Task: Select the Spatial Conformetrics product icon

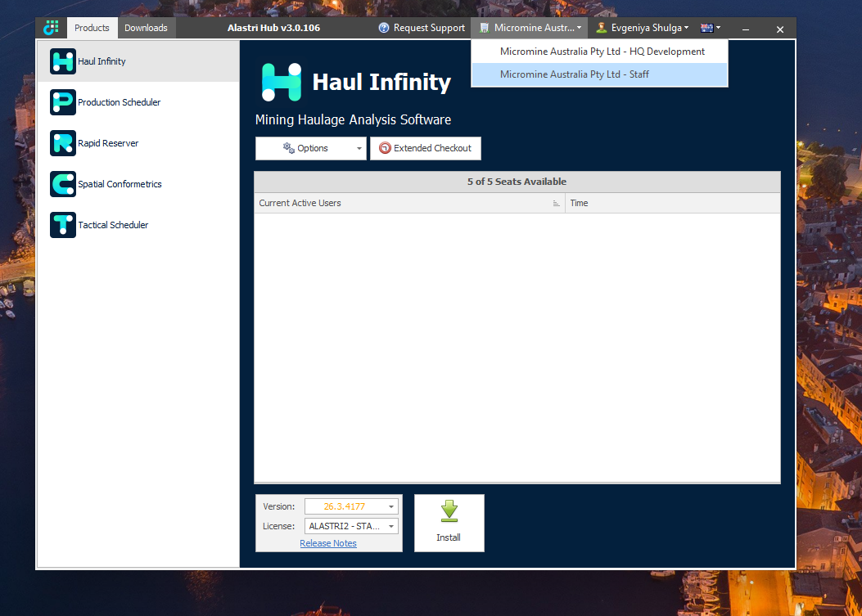Action: coord(63,184)
